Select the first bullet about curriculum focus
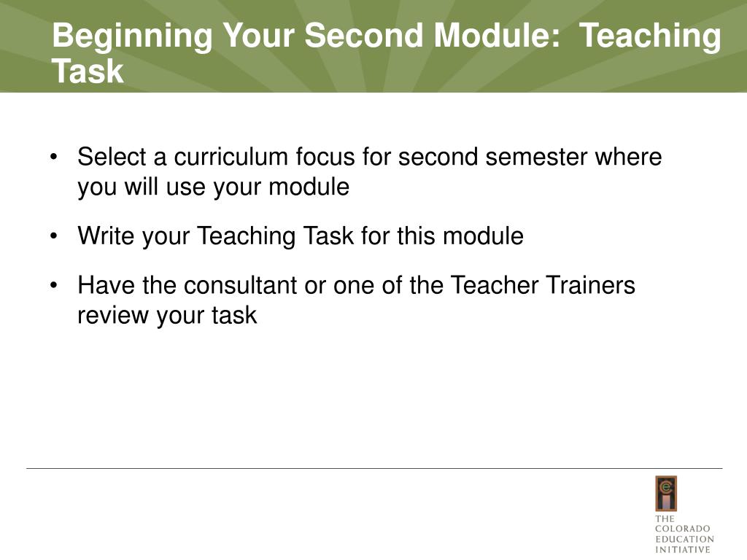Image resolution: width=747 pixels, height=560 pixels. point(370,171)
